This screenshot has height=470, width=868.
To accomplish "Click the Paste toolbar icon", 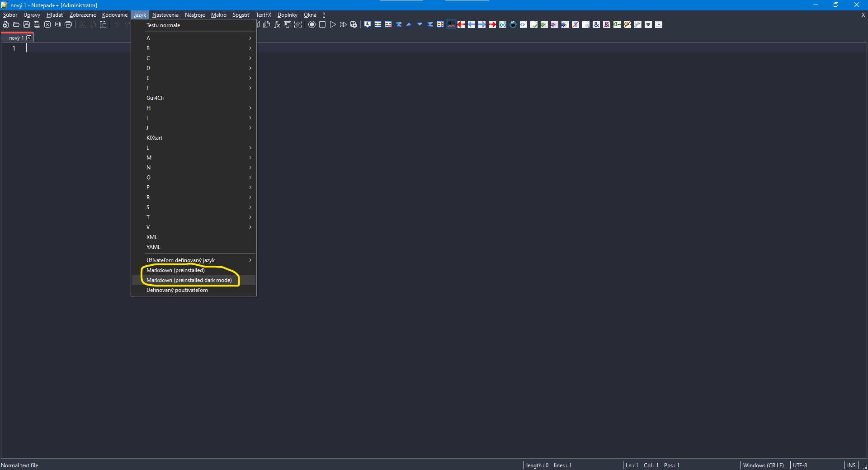I will click(x=103, y=25).
